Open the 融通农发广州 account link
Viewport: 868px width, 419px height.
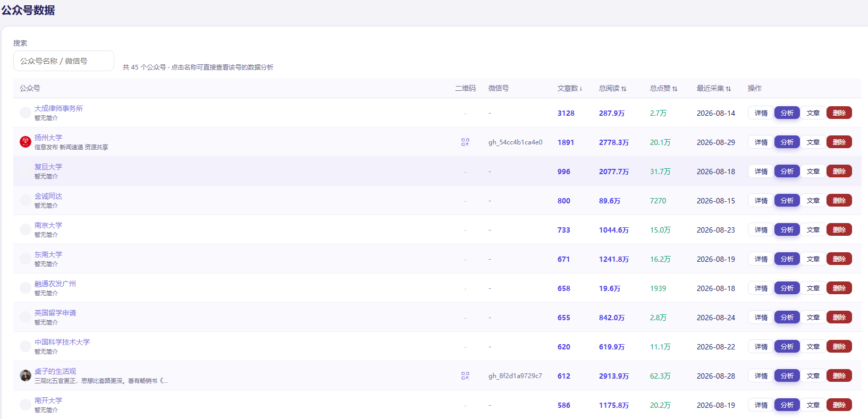(x=55, y=284)
